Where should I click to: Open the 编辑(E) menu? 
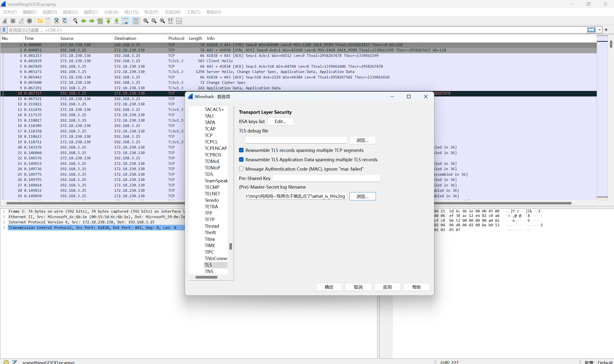tap(30, 12)
